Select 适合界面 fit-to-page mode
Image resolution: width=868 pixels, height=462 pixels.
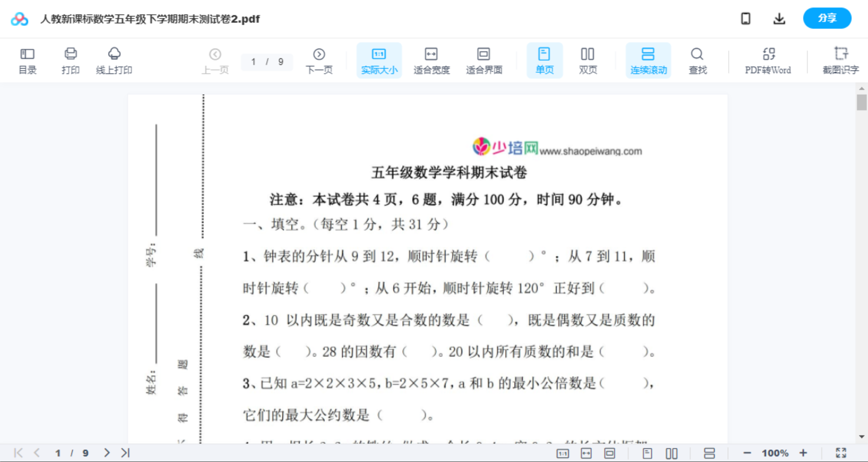coord(484,59)
